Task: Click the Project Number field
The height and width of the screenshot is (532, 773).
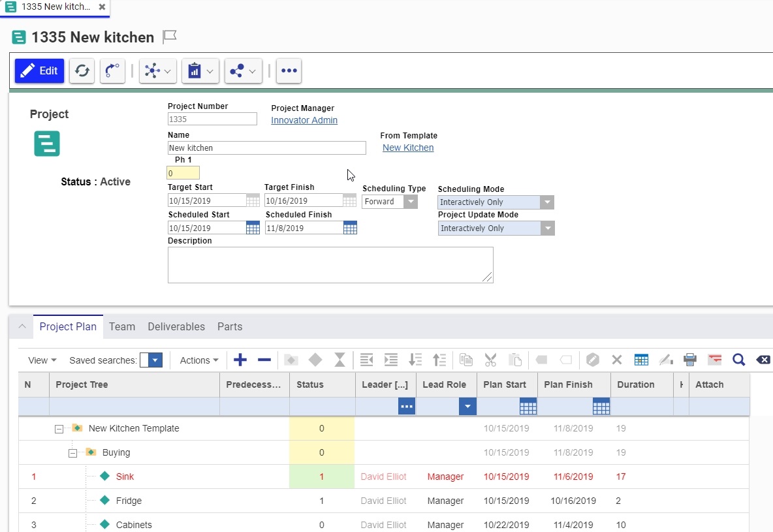Action: click(x=212, y=119)
